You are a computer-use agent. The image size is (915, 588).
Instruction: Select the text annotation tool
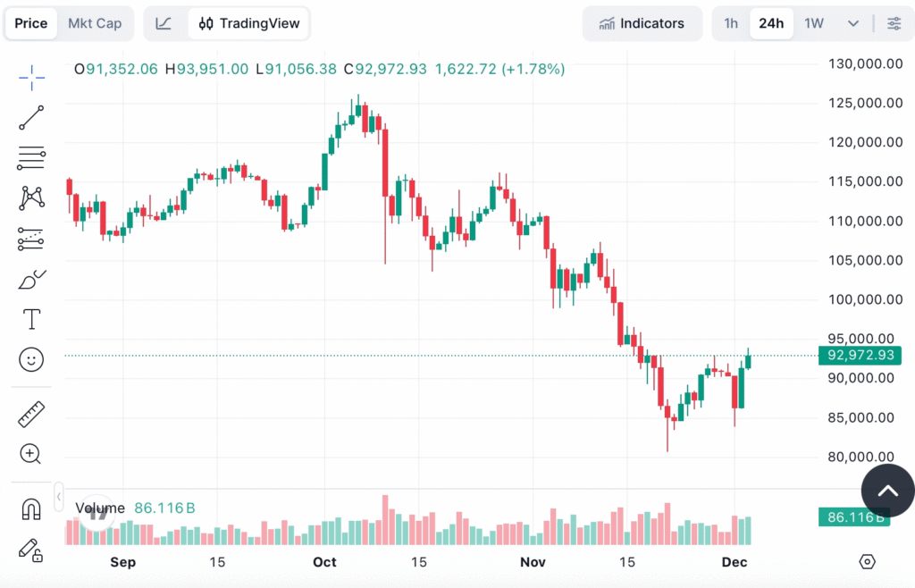(30, 318)
